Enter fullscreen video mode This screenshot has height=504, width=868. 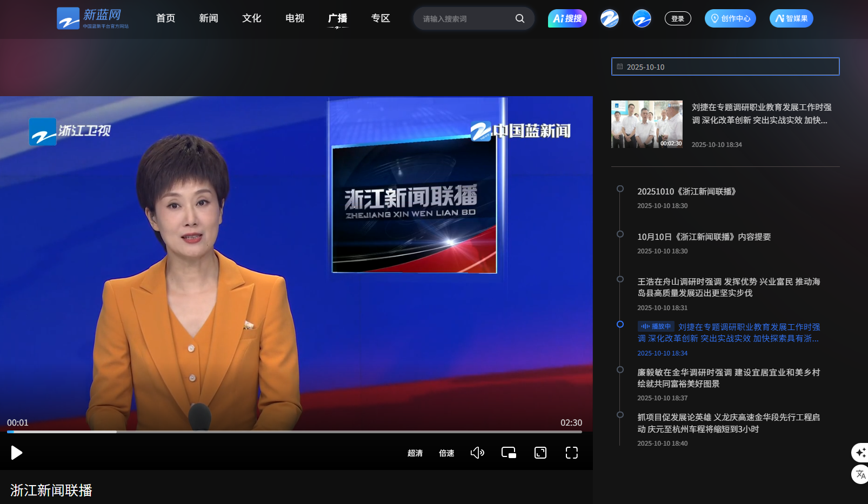[572, 453]
